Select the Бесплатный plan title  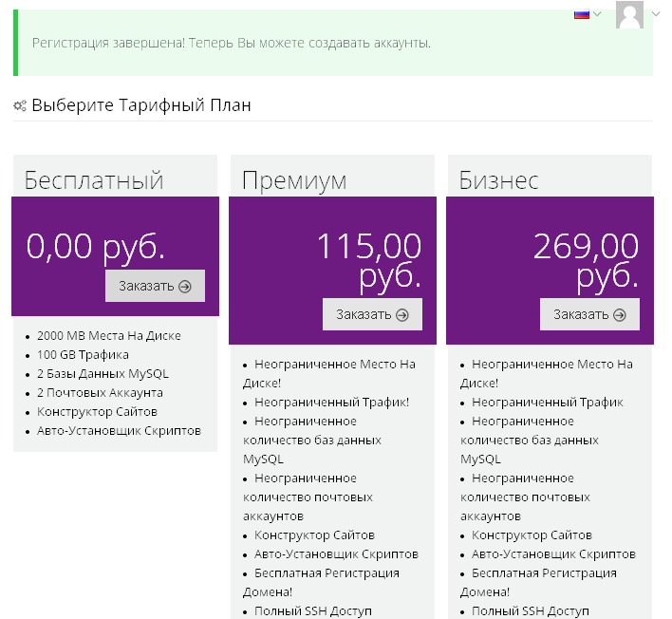point(94,180)
